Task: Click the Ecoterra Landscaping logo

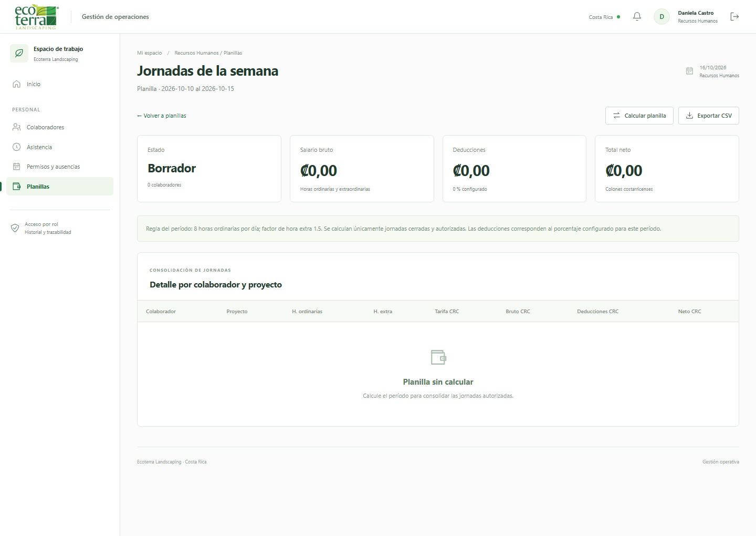Action: point(36,17)
